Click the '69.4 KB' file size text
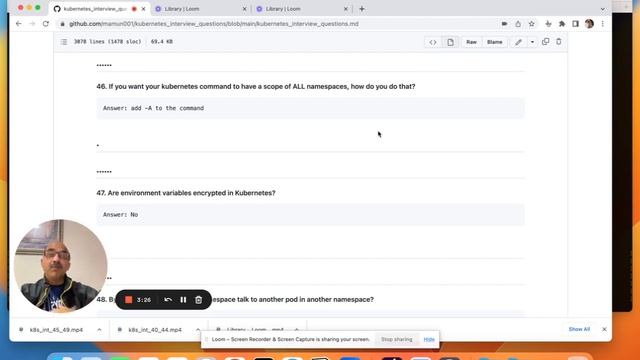 point(162,42)
